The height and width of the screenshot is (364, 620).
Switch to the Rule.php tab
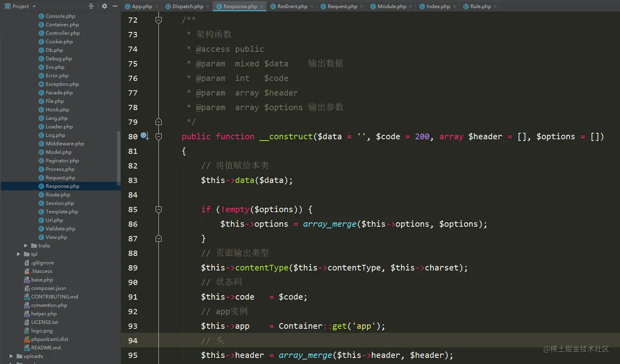pyautogui.click(x=480, y=7)
